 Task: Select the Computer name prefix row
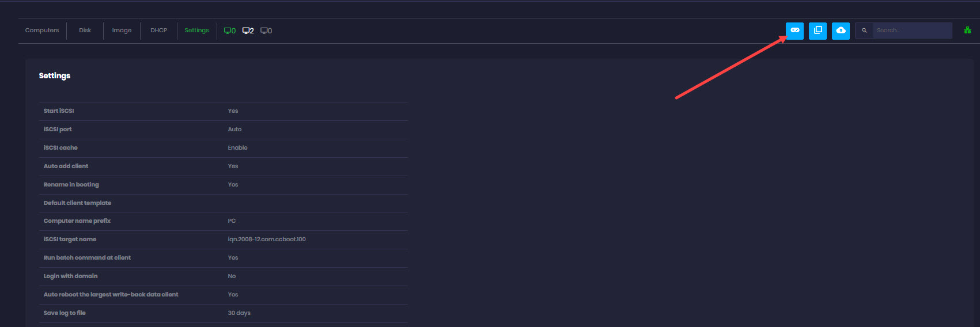[x=223, y=221]
